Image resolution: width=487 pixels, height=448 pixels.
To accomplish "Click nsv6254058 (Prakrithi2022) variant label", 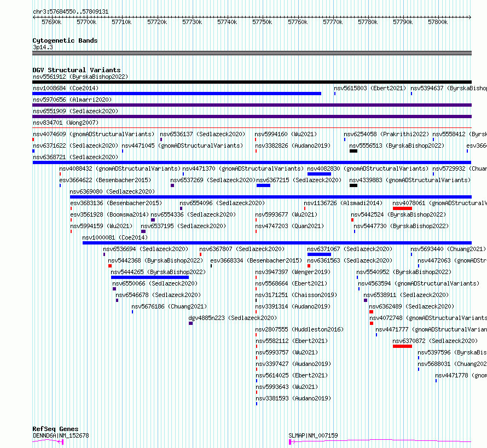I will point(386,134).
